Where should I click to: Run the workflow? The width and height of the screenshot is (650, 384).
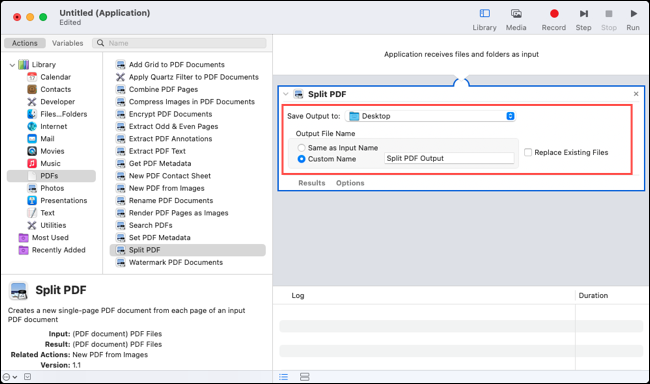tap(633, 19)
